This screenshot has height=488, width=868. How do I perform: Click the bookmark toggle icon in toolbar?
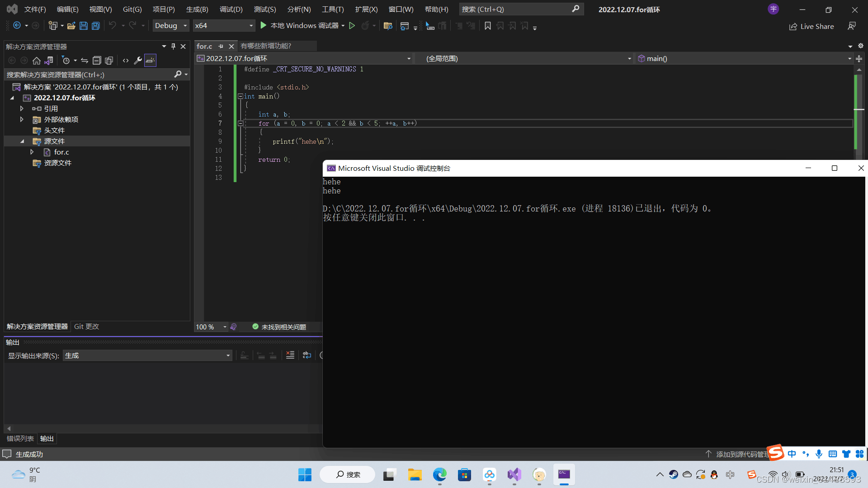[x=488, y=26]
